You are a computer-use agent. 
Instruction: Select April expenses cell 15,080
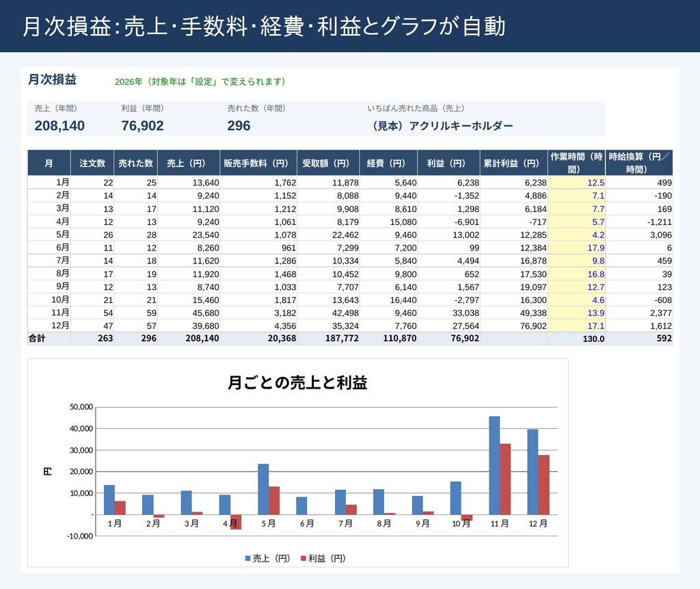(388, 222)
